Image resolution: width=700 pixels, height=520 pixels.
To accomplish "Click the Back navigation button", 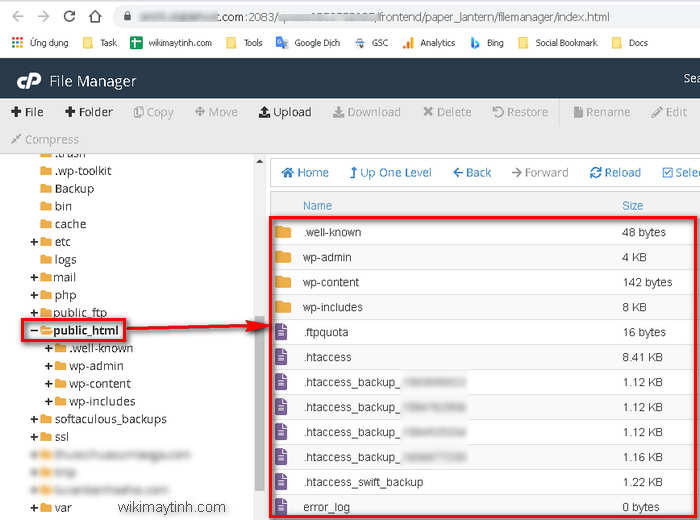I will click(472, 172).
